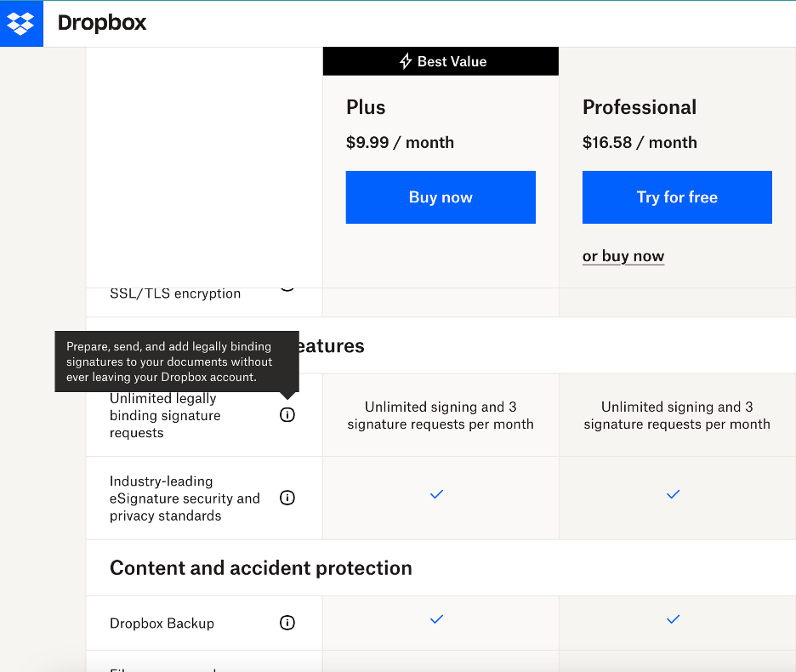Image resolution: width=796 pixels, height=672 pixels.
Task: Click Try for free for Professional
Action: click(677, 196)
